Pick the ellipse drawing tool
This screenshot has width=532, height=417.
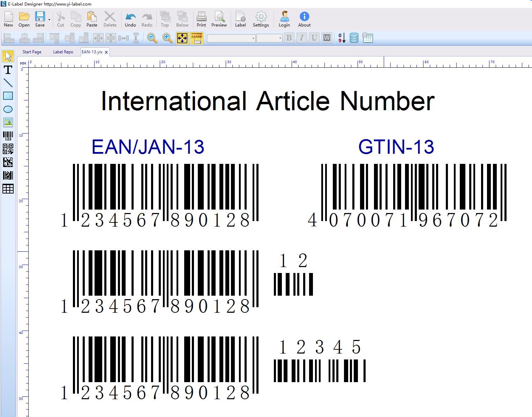tap(8, 109)
